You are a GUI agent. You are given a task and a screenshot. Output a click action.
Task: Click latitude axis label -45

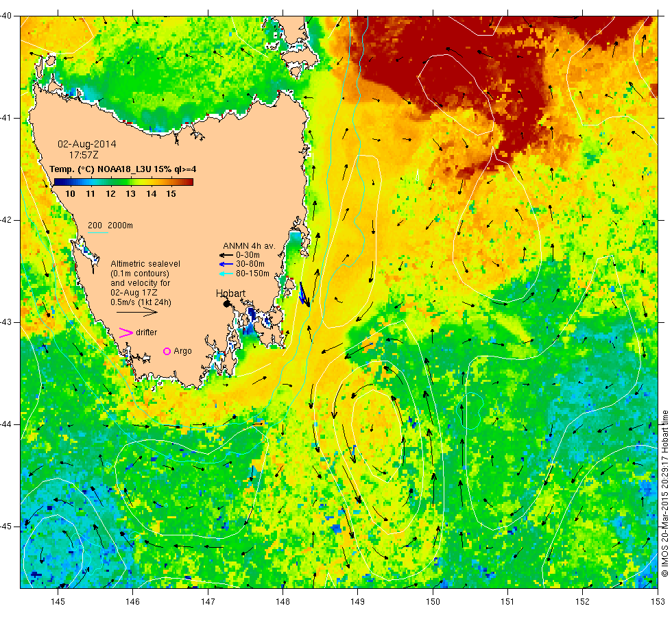pos(5,527)
